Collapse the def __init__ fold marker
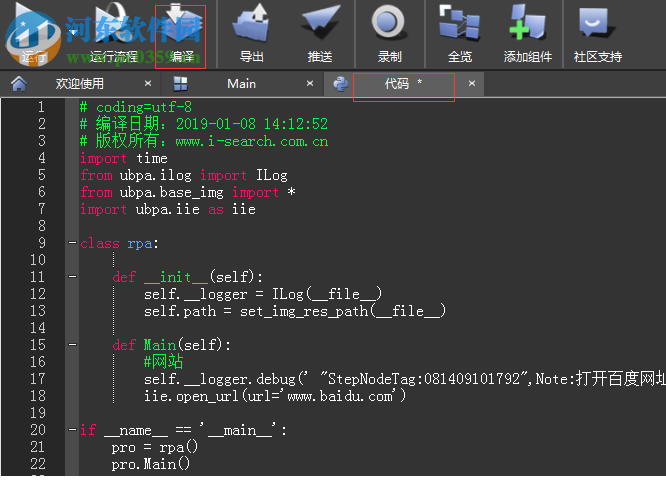Screen dimensions: 666x480 (x=72, y=277)
